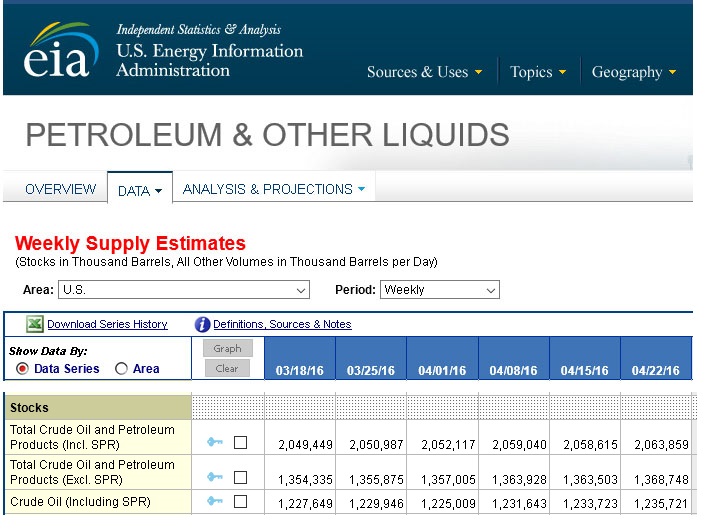This screenshot has width=708, height=529.
Task: Click key icon for Total Crude Excl. SPR row
Action: 213,478
